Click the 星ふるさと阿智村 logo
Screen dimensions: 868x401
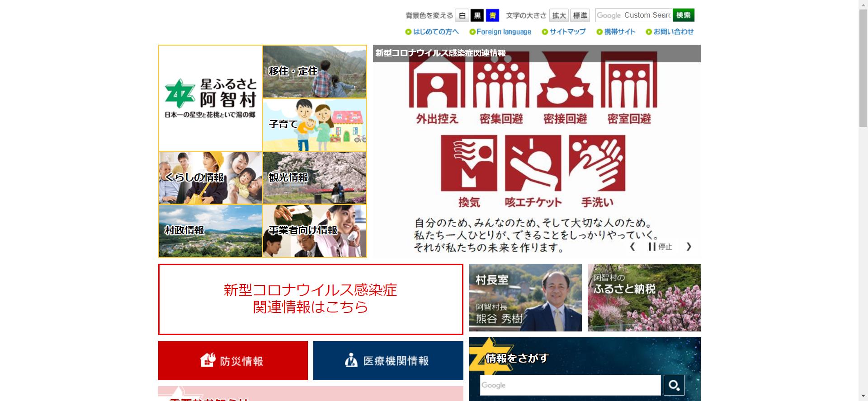(211, 98)
